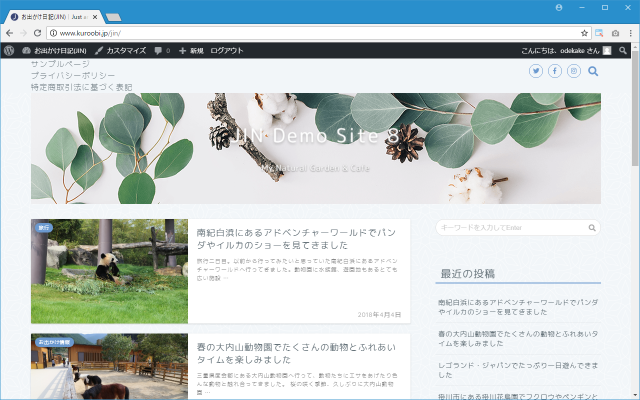Click the 最近の投稿 widget heading
The height and width of the screenshot is (400, 640).
pyautogui.click(x=468, y=273)
